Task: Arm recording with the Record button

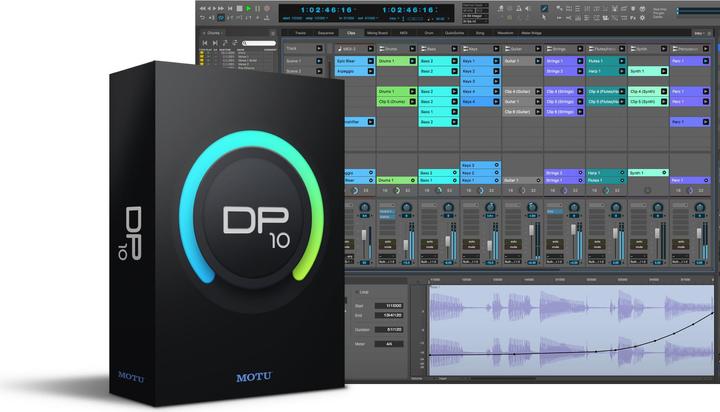Action: coord(267,8)
